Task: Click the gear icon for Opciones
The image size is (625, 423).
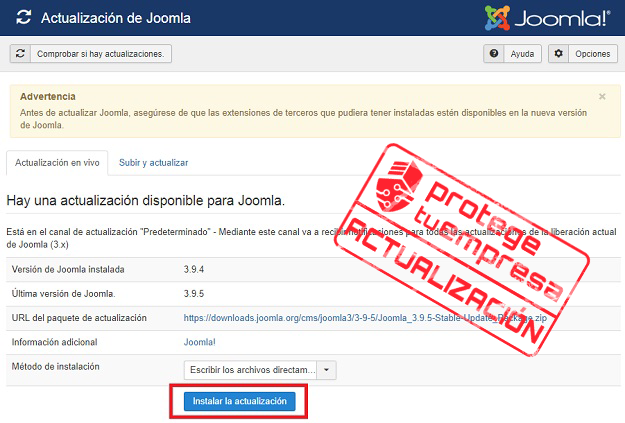Action: [558, 54]
